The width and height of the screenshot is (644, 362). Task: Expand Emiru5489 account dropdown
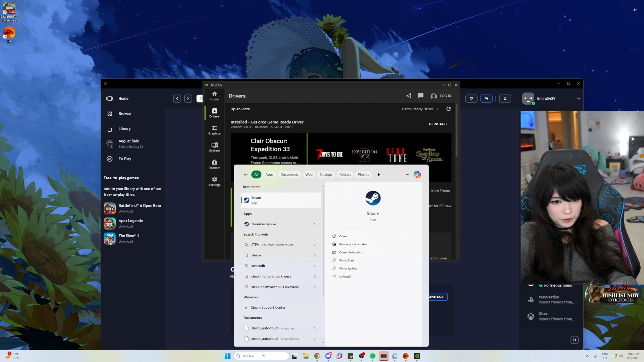pos(578,99)
